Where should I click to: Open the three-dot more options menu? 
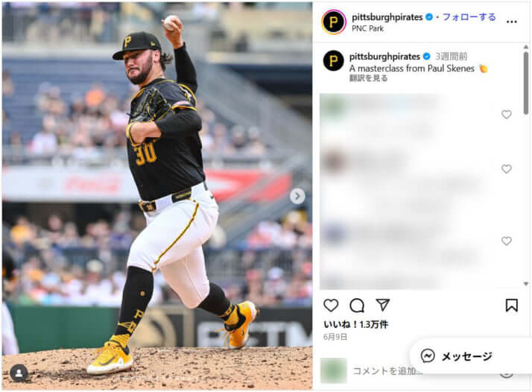coord(511,22)
